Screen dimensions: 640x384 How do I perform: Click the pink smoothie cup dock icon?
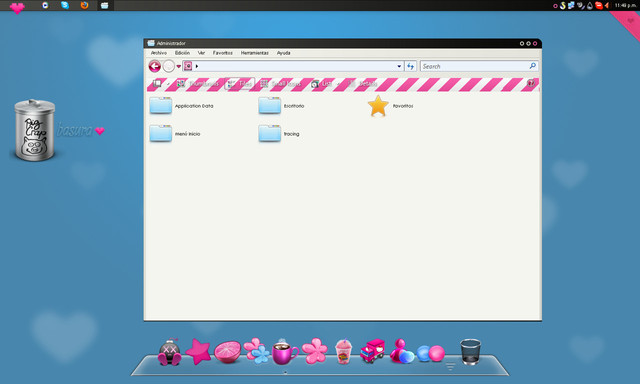(343, 351)
